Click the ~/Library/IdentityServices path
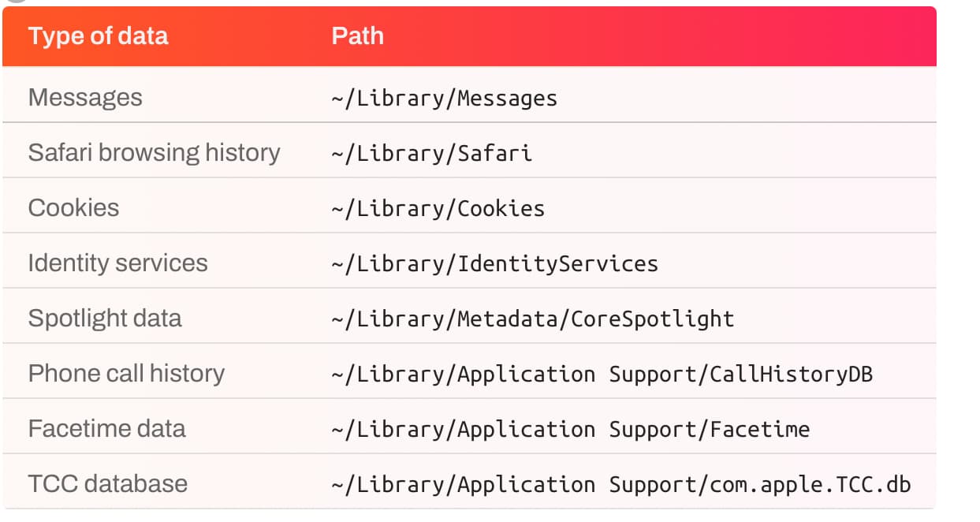 point(494,264)
